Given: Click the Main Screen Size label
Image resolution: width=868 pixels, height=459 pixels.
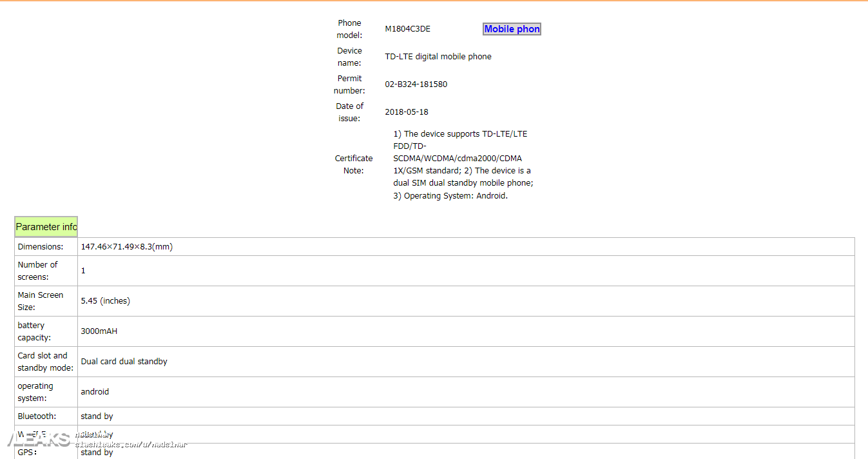Looking at the screenshot, I should click(x=40, y=301).
